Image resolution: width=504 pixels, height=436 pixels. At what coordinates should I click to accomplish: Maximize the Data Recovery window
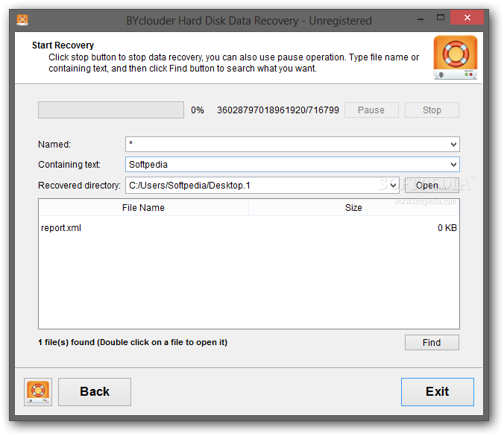tap(441, 18)
